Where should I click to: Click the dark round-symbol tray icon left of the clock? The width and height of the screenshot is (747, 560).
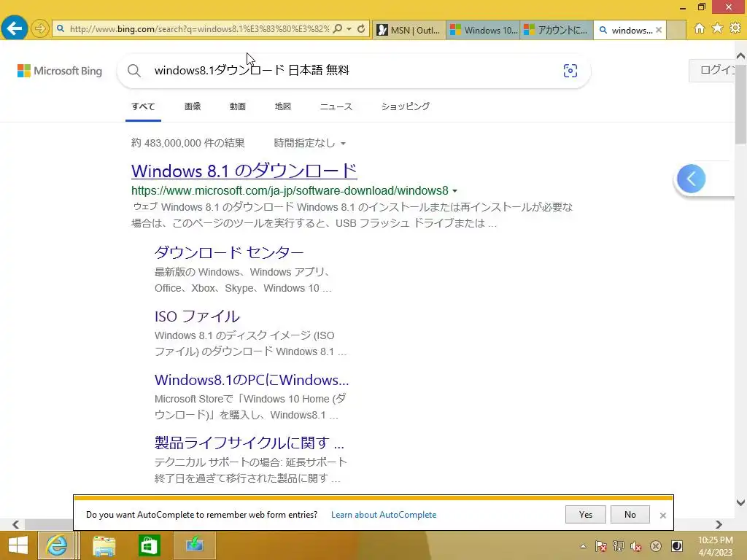(676, 546)
